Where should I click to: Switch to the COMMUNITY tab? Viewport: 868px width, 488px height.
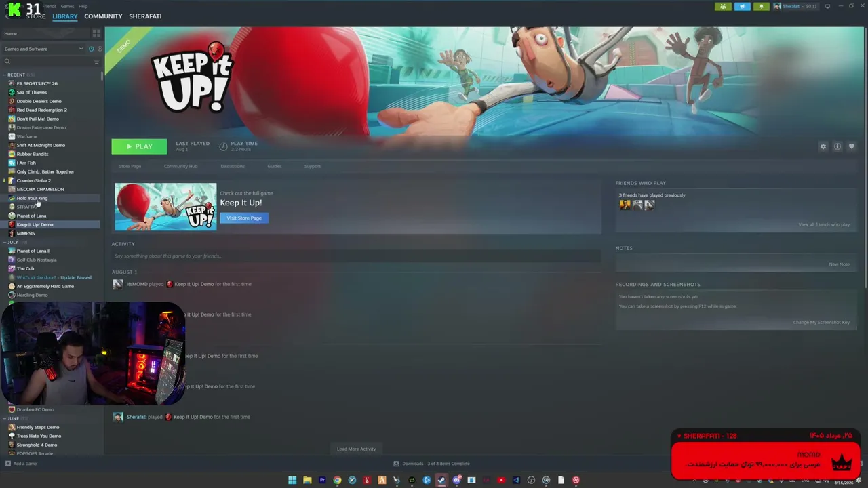click(x=103, y=16)
